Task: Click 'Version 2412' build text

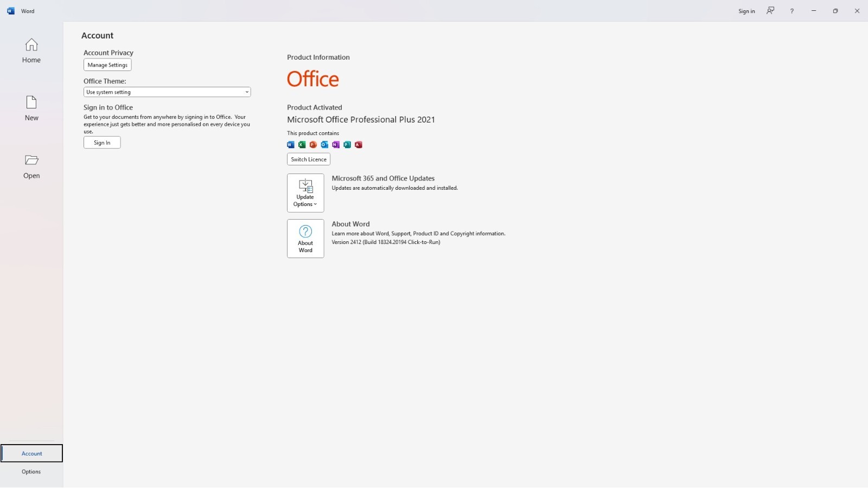Action: tap(386, 242)
